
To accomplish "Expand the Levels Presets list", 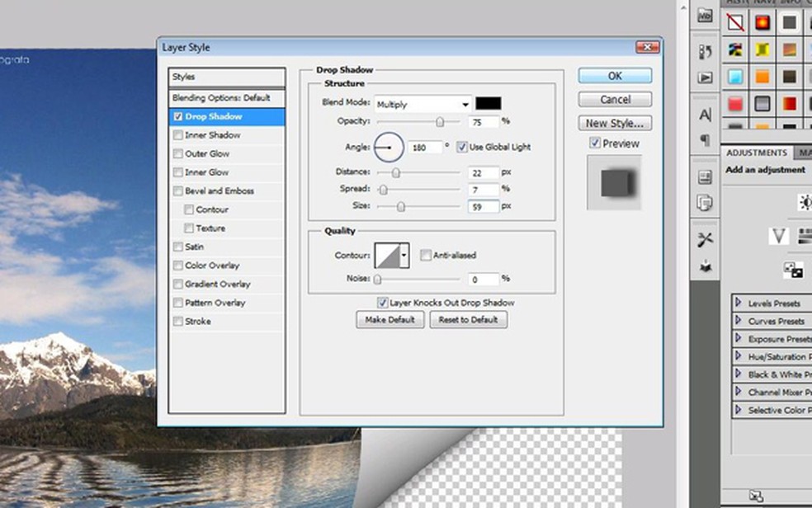I will point(739,303).
